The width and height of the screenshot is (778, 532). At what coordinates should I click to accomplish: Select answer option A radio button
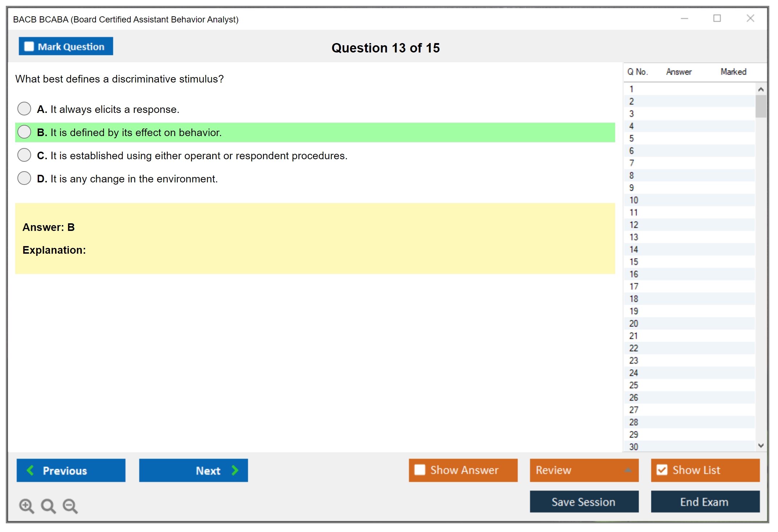click(x=24, y=109)
